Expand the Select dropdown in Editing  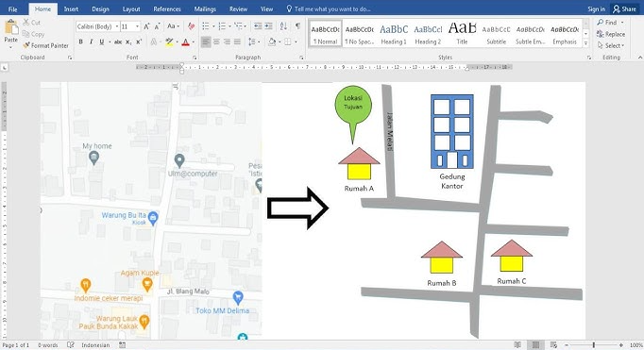[611, 45]
